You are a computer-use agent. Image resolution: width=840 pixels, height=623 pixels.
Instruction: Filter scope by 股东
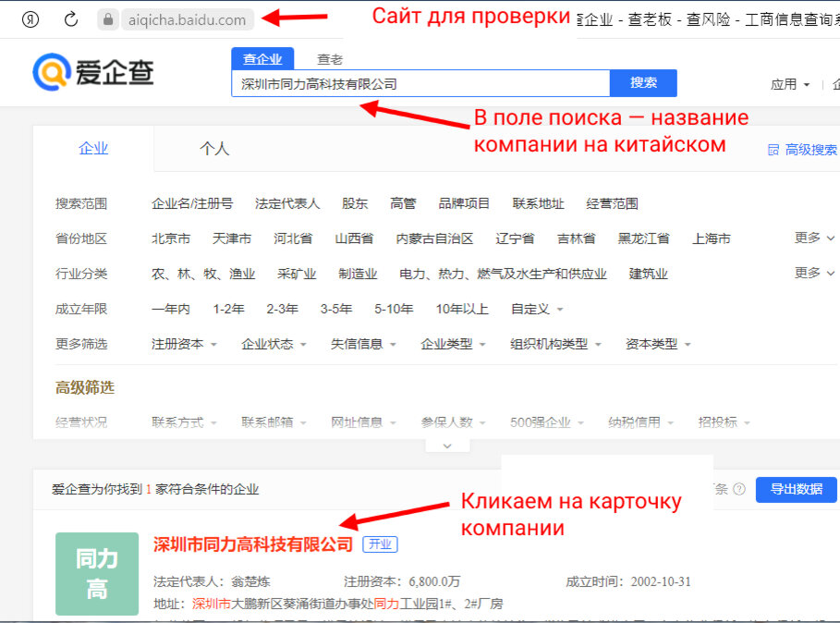click(355, 203)
